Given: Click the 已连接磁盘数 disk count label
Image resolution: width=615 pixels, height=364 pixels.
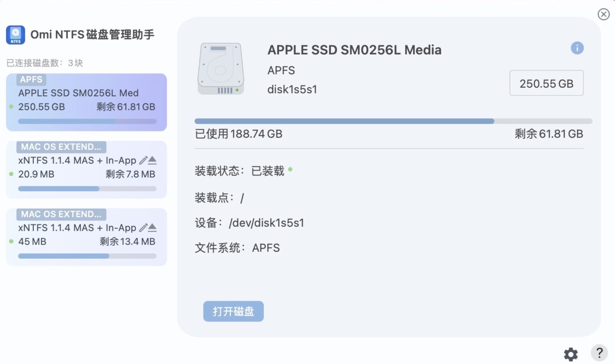Looking at the screenshot, I should coord(45,63).
